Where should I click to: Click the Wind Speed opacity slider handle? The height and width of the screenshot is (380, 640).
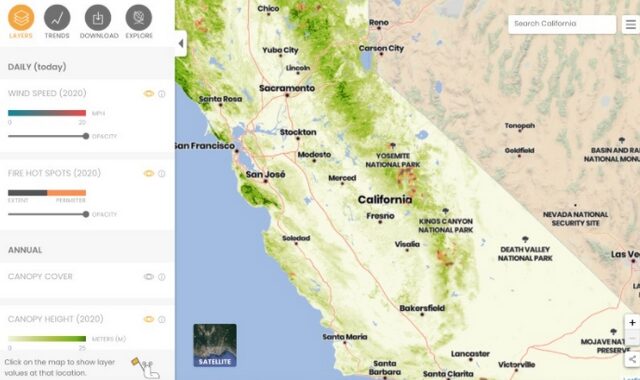pos(86,136)
